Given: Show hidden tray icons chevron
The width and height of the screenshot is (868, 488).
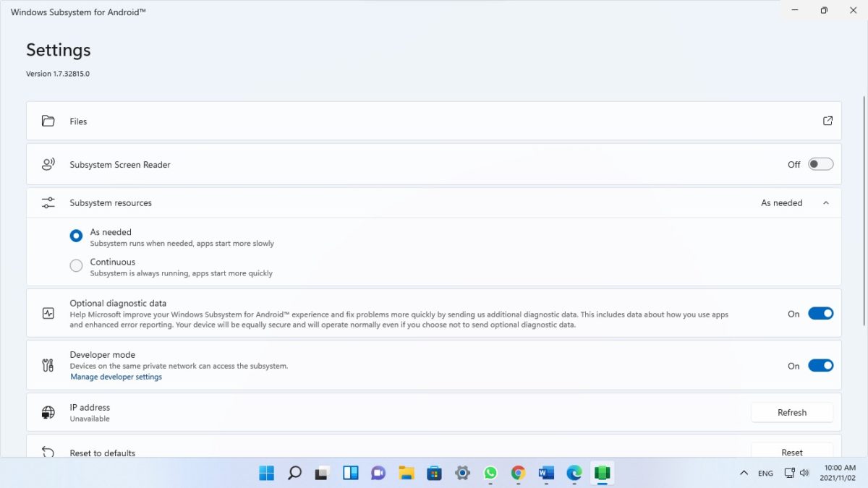Looking at the screenshot, I should pyautogui.click(x=744, y=473).
